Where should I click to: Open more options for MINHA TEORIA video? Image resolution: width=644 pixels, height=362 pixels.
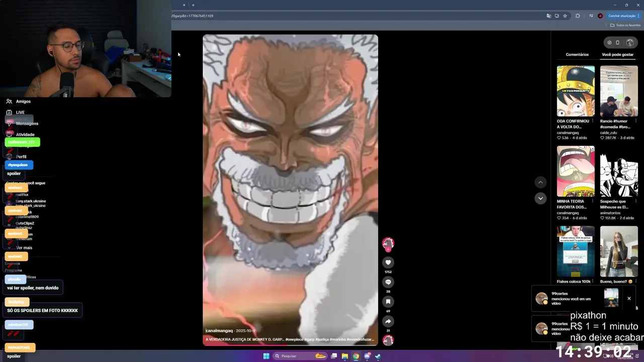(593, 201)
